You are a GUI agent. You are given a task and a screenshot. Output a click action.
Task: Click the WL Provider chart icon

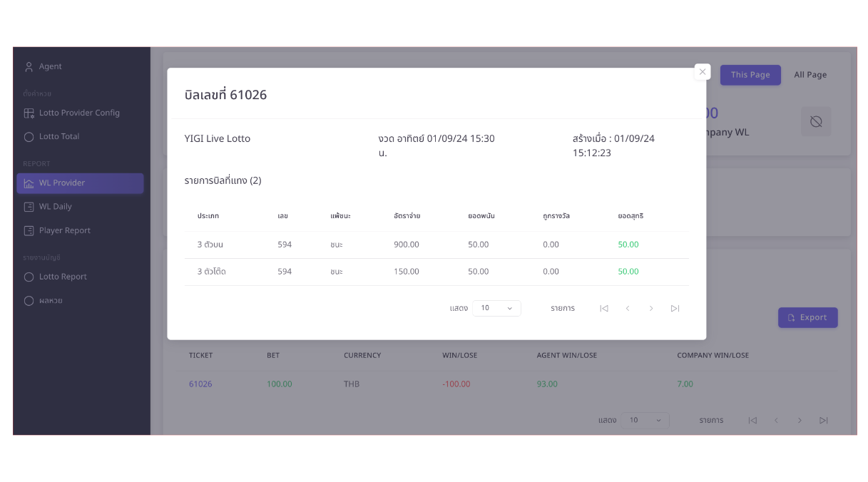[x=29, y=183]
